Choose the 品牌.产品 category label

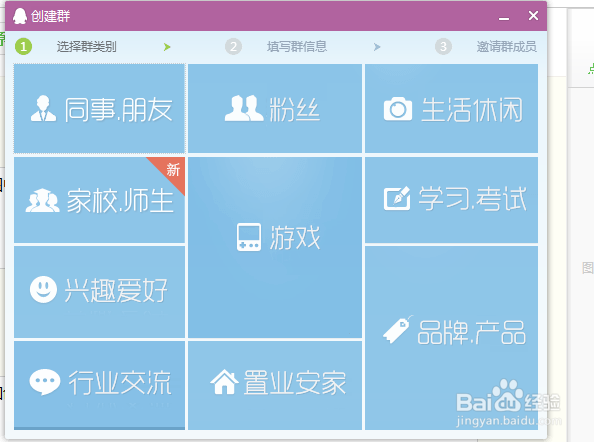[x=472, y=332]
